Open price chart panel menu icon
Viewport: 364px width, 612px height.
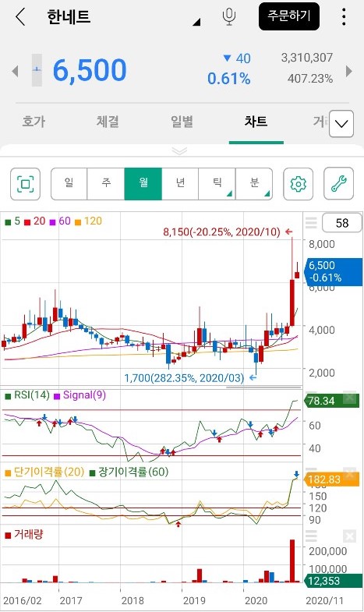pyautogui.click(x=311, y=223)
